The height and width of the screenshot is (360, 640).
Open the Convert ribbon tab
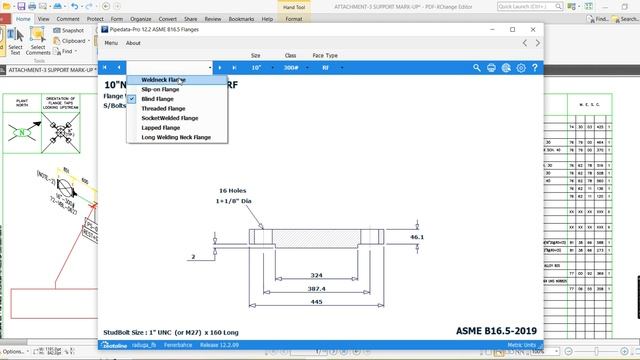tap(168, 19)
